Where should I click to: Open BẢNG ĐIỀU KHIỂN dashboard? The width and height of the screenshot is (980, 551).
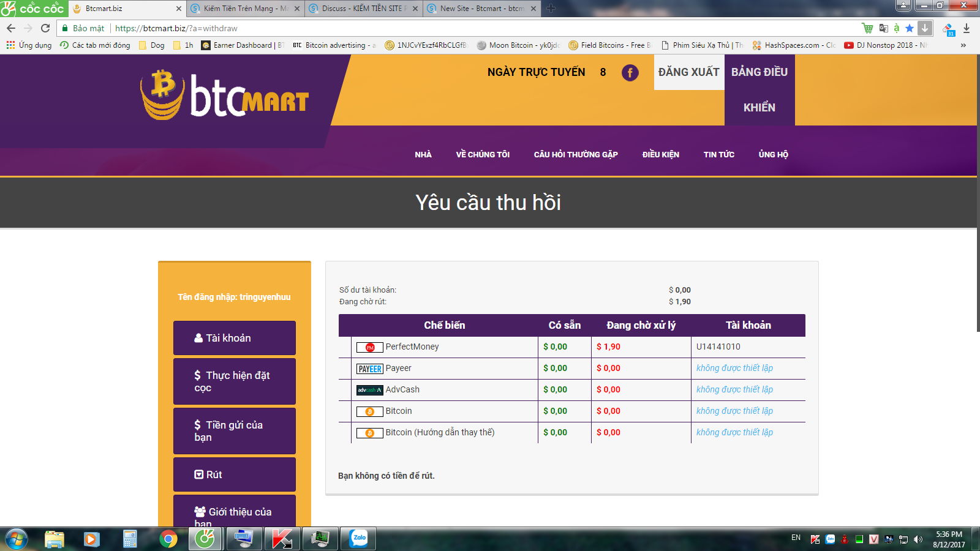click(759, 90)
